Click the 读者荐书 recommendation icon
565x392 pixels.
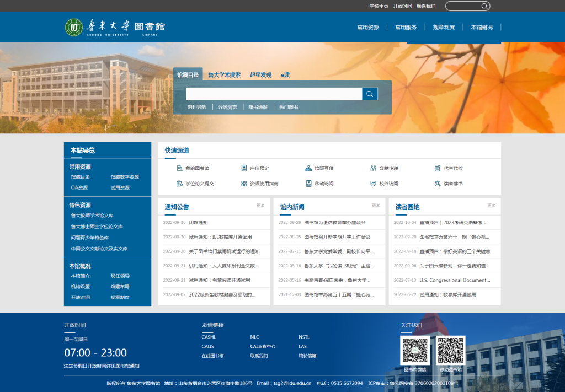[438, 184]
